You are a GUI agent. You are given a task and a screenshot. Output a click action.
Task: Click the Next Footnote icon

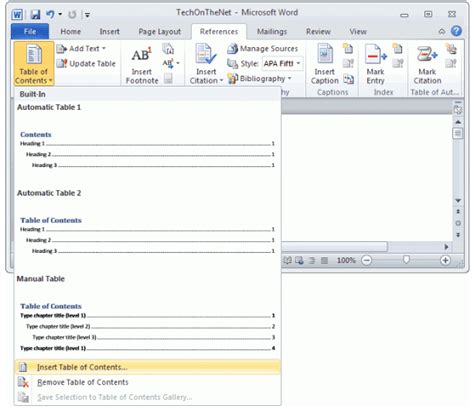click(x=168, y=63)
